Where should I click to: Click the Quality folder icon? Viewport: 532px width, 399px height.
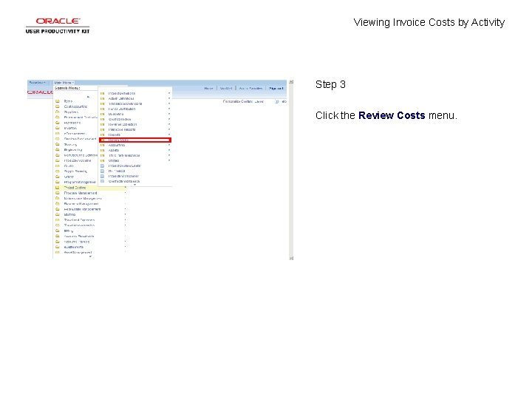click(58, 166)
